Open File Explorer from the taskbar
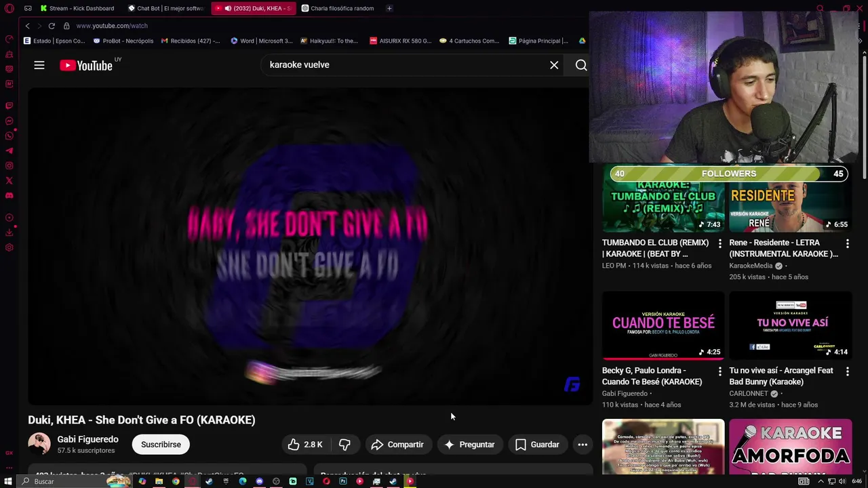The image size is (868, 488). pyautogui.click(x=159, y=481)
